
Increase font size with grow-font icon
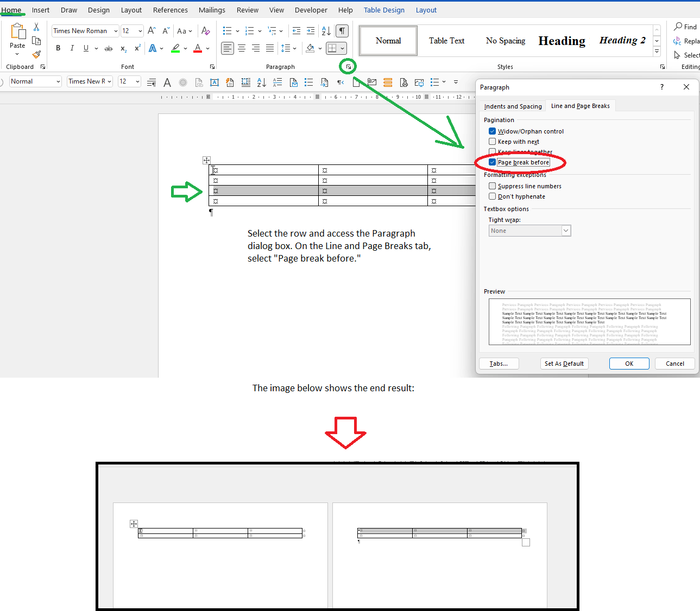pos(152,31)
